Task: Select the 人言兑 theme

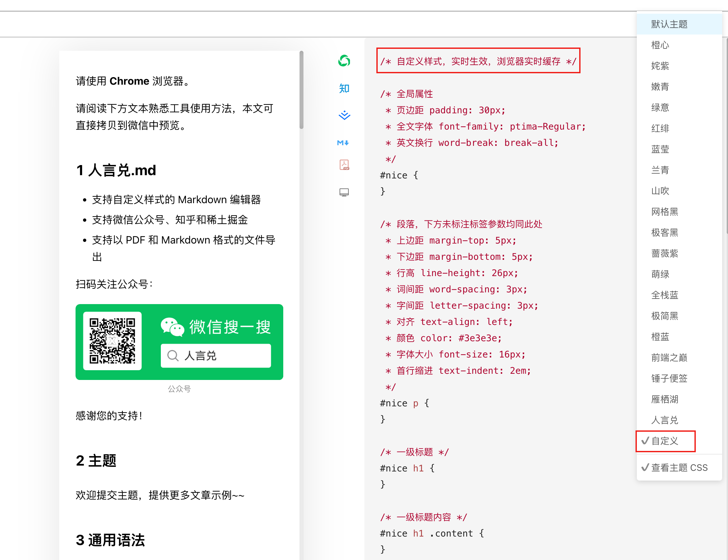Action: (x=679, y=420)
